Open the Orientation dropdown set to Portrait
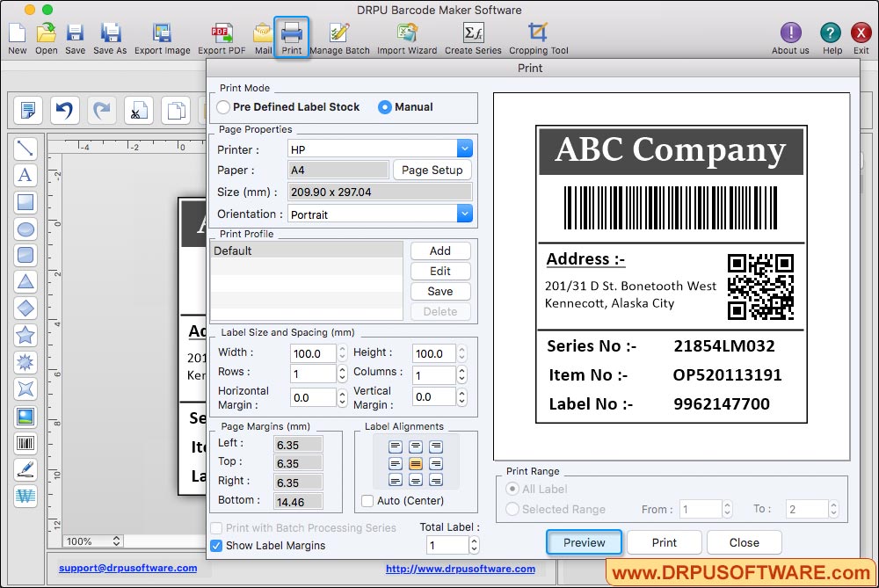This screenshot has height=588, width=879. [465, 214]
